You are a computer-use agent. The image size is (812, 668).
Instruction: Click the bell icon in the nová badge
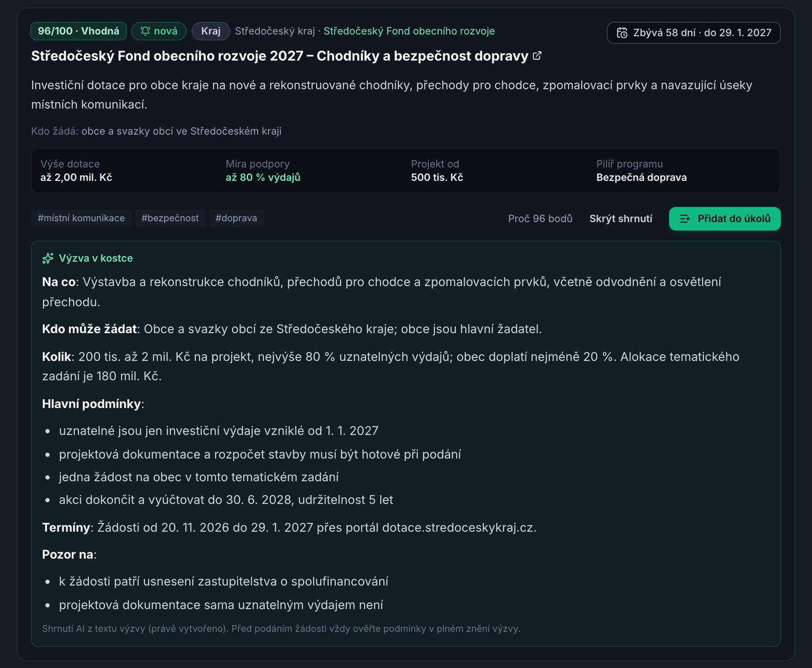coord(146,31)
